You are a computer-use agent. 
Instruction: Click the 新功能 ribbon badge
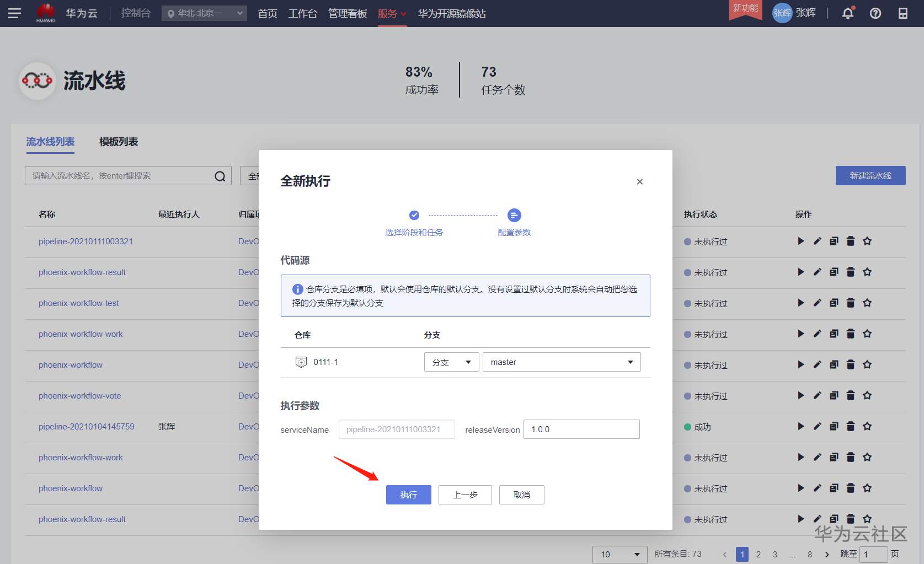[745, 9]
